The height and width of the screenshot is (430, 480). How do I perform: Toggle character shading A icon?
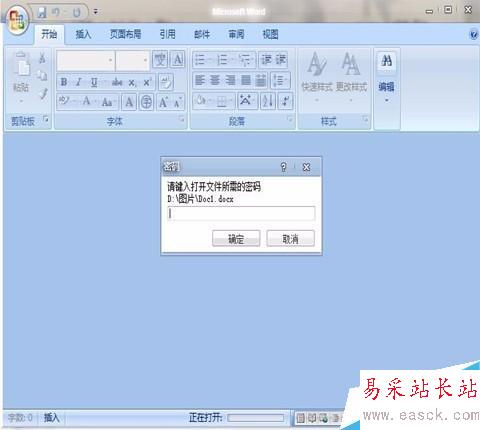(129, 102)
